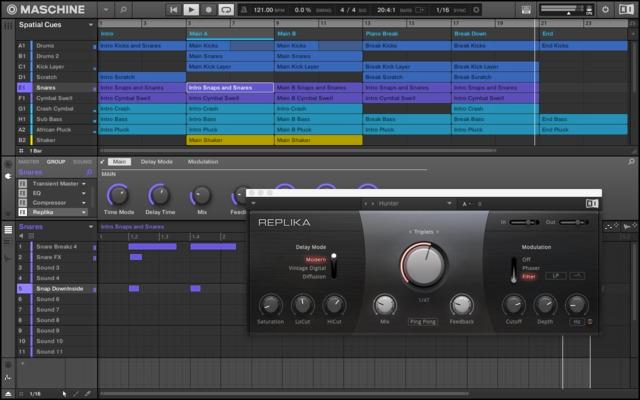Select the Main A scene
This screenshot has height=400, width=640.
(x=198, y=34)
